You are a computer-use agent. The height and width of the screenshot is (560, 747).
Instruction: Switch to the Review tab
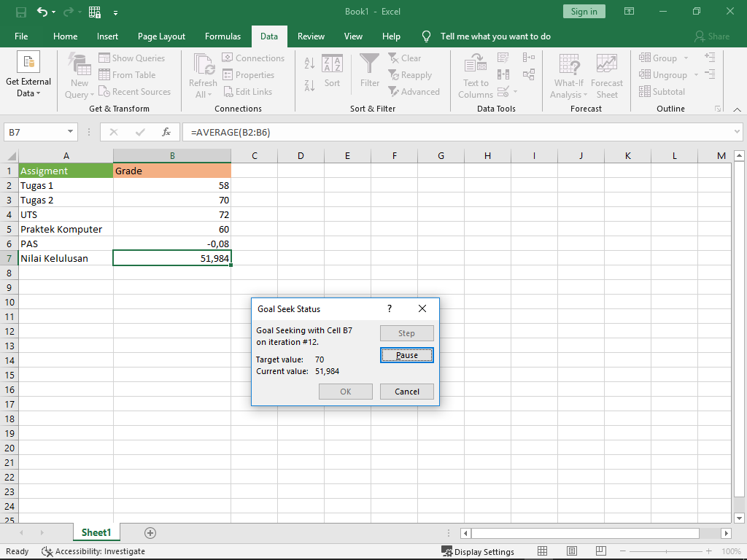point(311,36)
